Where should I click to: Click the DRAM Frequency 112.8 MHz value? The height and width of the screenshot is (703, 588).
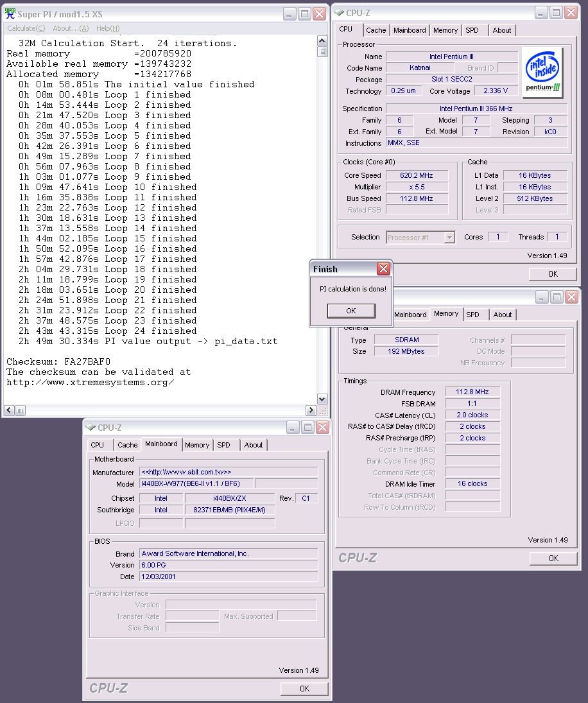(472, 392)
